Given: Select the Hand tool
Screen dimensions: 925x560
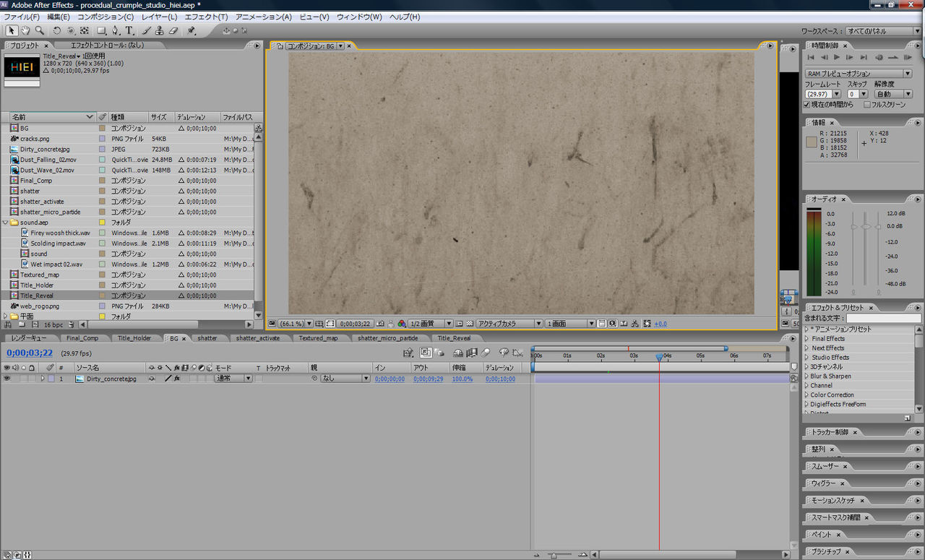Looking at the screenshot, I should tap(25, 30).
